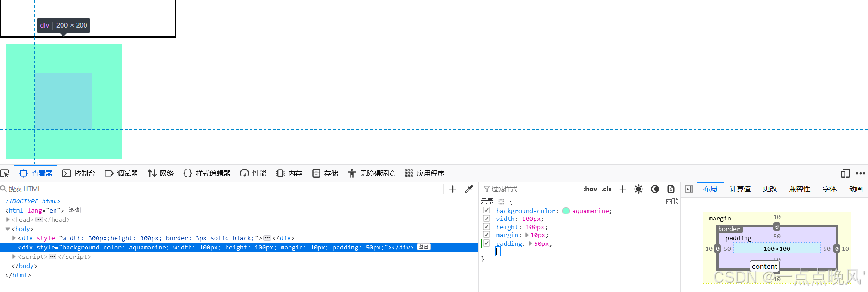Open the Storage (存储) tab
This screenshot has height=292, width=868.
point(325,174)
